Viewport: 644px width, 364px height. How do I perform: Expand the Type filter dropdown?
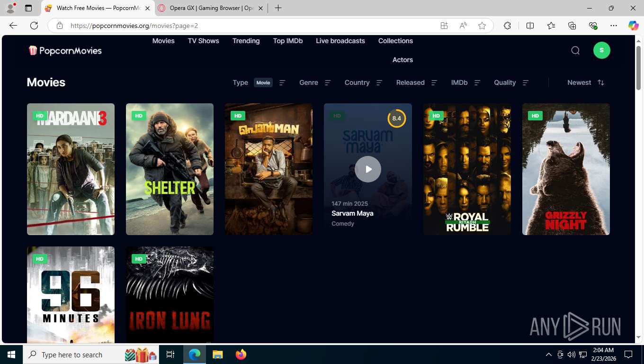(x=259, y=82)
